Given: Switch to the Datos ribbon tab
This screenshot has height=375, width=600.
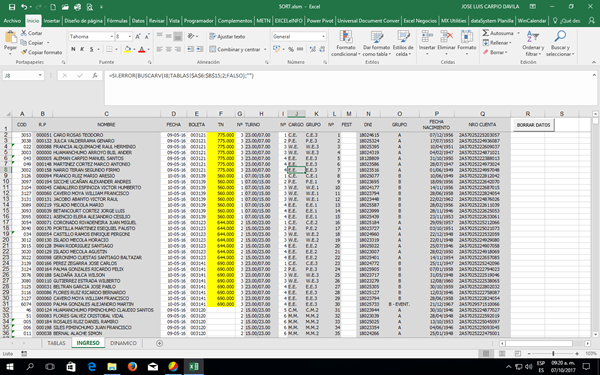Looking at the screenshot, I should coord(138,21).
